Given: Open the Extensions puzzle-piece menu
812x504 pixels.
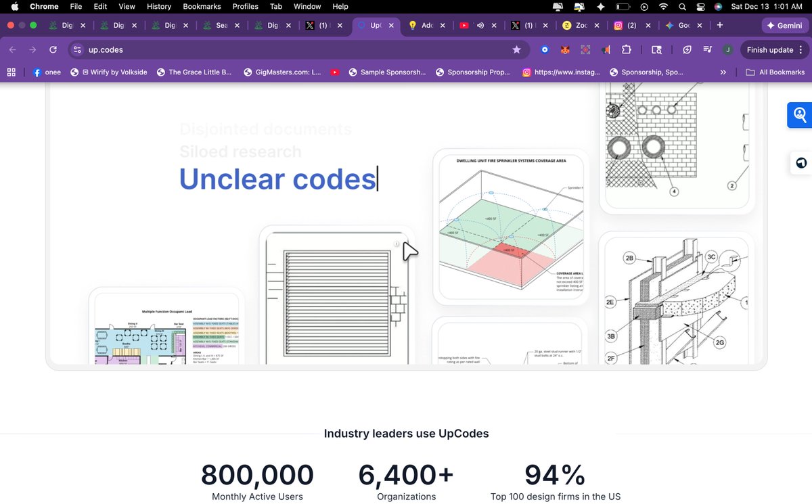Looking at the screenshot, I should coord(627,50).
